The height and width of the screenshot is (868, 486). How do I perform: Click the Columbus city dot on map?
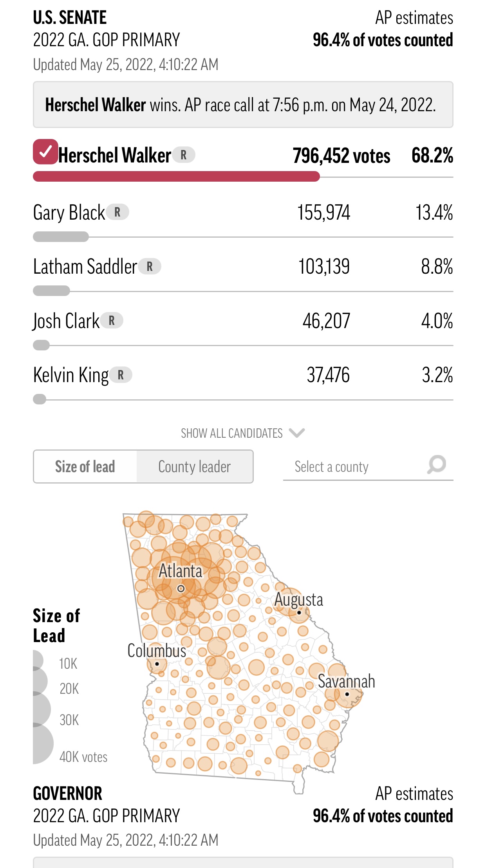coord(157,664)
